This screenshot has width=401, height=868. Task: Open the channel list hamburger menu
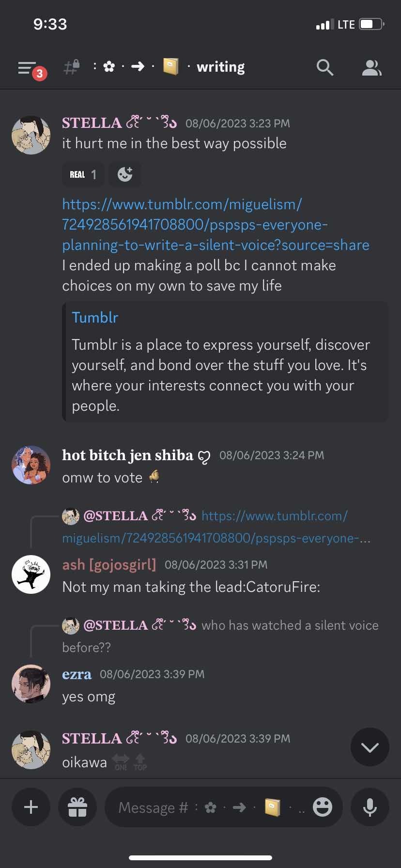[x=27, y=68]
